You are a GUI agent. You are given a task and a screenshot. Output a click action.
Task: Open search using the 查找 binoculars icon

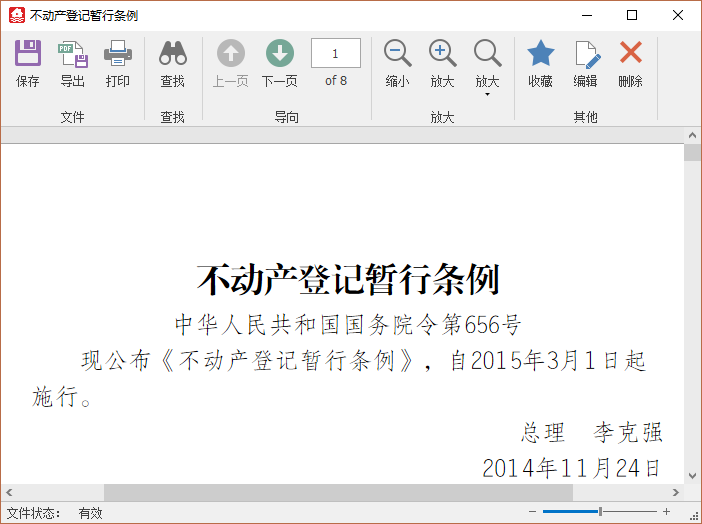[x=172, y=53]
